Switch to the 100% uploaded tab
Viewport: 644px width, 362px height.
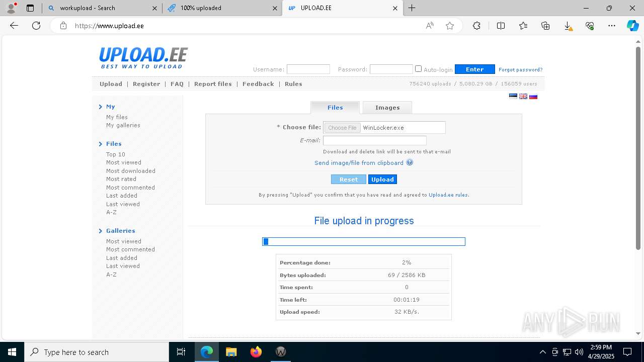tap(222, 8)
